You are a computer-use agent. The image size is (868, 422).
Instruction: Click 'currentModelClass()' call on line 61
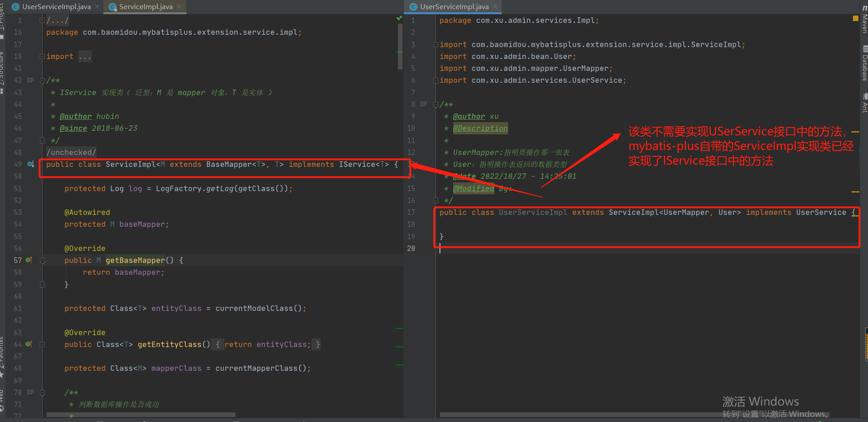258,308
